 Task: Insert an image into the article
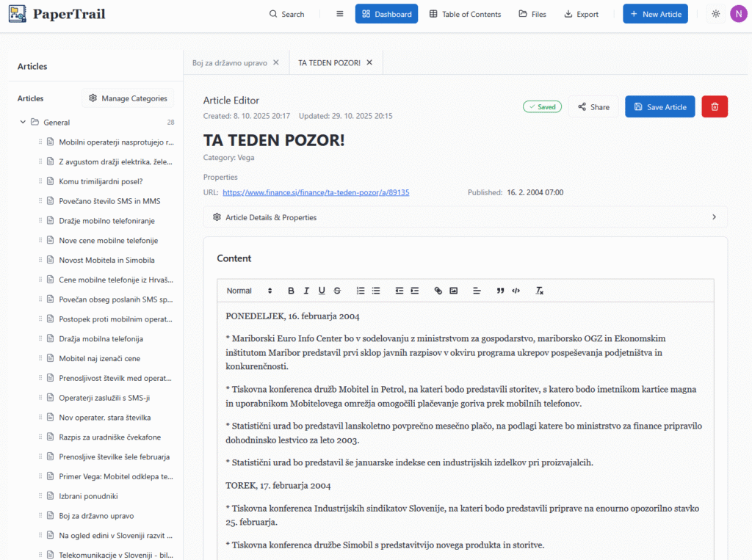(454, 291)
